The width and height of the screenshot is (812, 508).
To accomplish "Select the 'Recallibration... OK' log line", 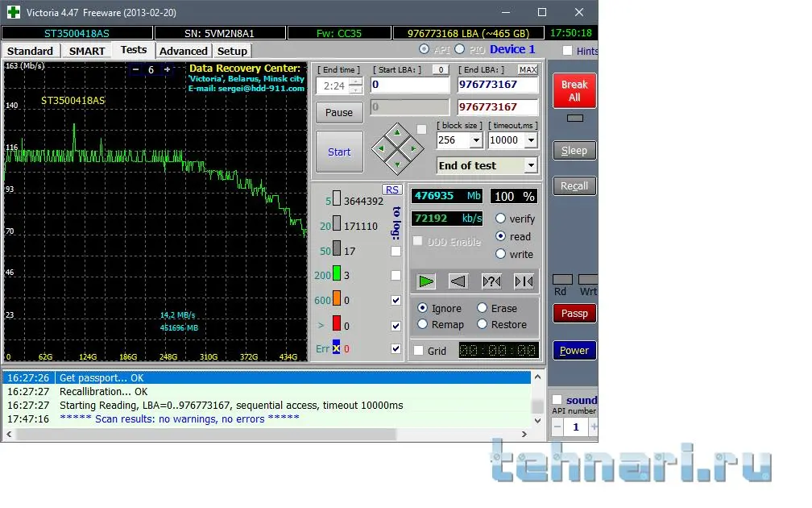I will 267,391.
